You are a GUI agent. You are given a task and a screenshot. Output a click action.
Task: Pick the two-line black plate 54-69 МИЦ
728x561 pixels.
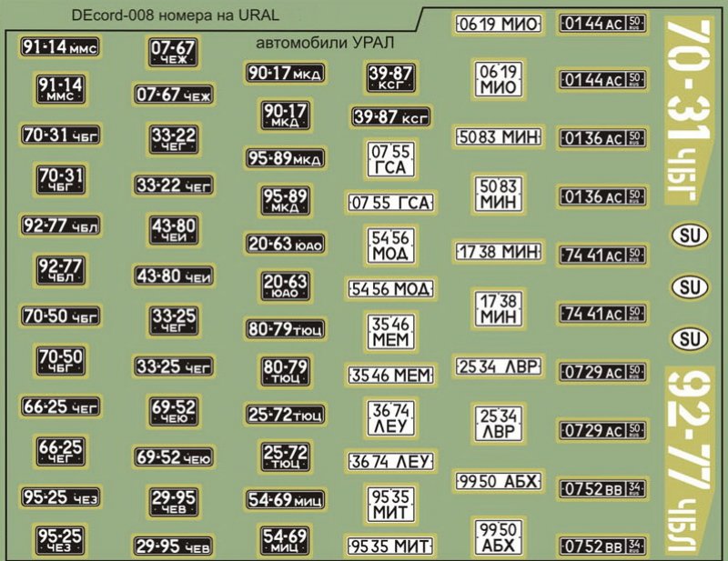coord(285,541)
